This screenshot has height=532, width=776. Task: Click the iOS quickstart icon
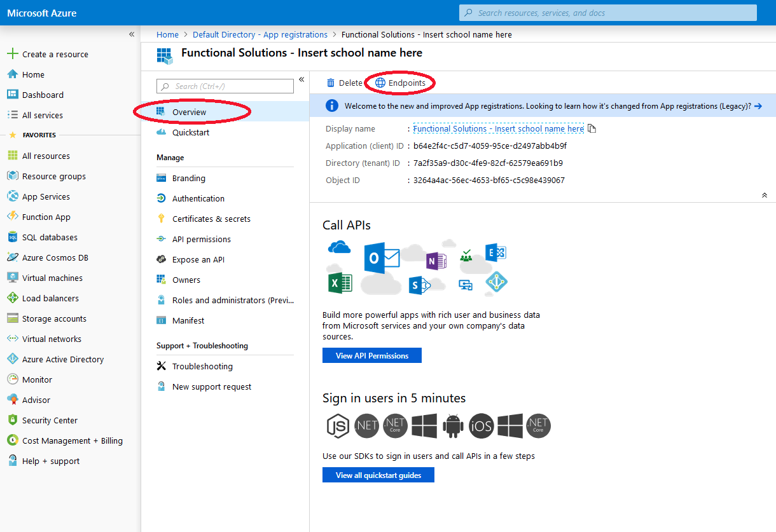[481, 426]
